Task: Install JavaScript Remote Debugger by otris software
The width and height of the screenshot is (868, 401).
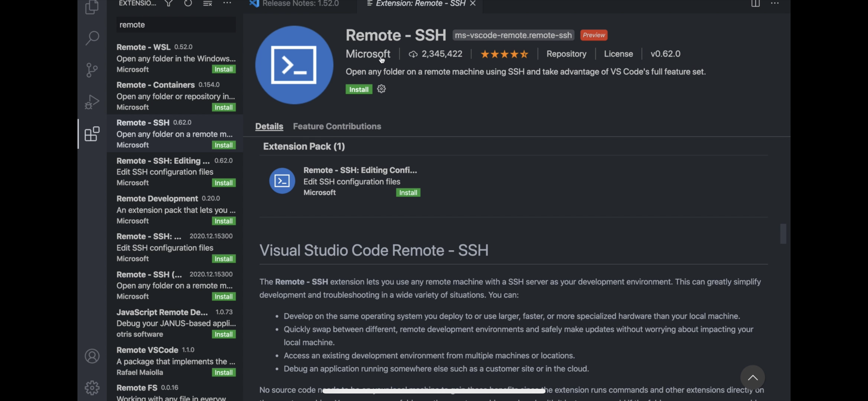Action: pyautogui.click(x=224, y=334)
